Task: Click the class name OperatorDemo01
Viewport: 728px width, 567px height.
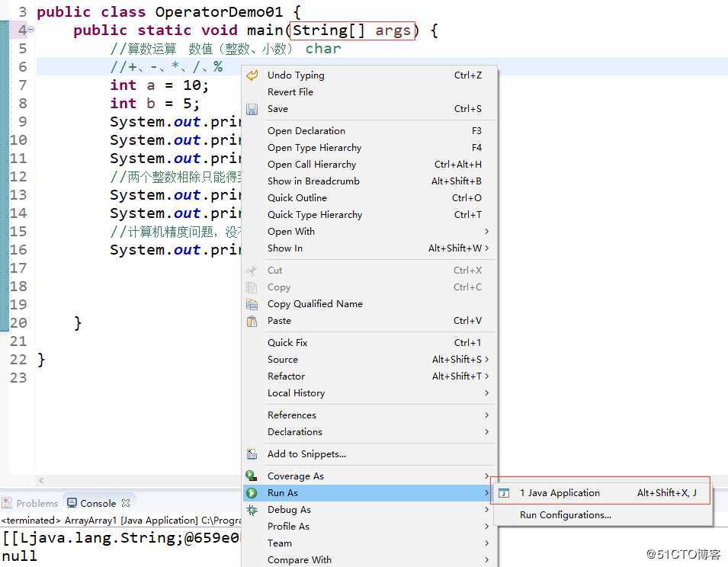Action: (x=219, y=11)
